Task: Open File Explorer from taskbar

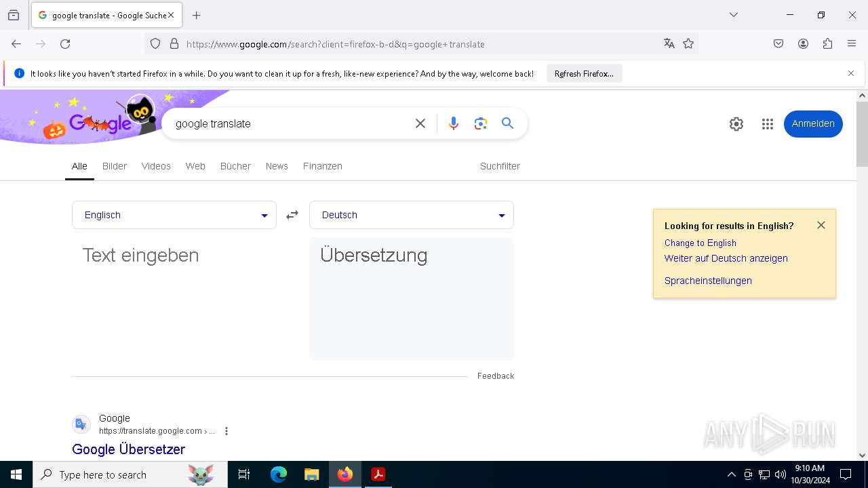Action: click(311, 474)
